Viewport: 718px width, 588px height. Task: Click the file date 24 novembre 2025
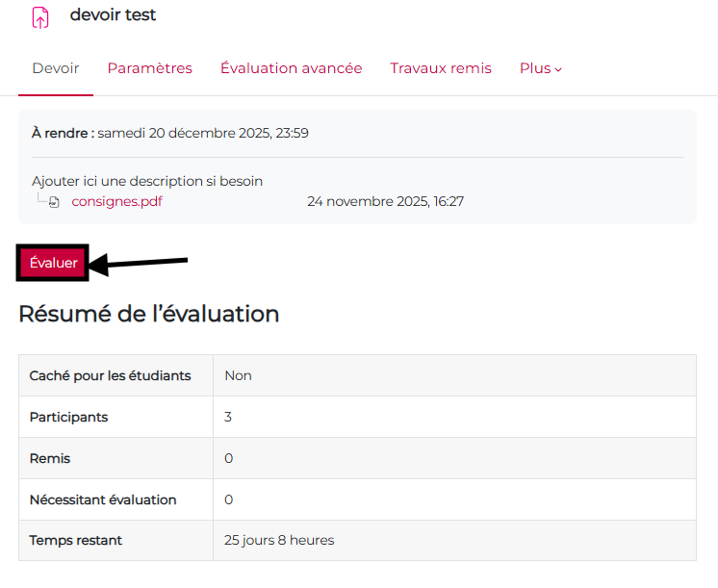click(385, 201)
